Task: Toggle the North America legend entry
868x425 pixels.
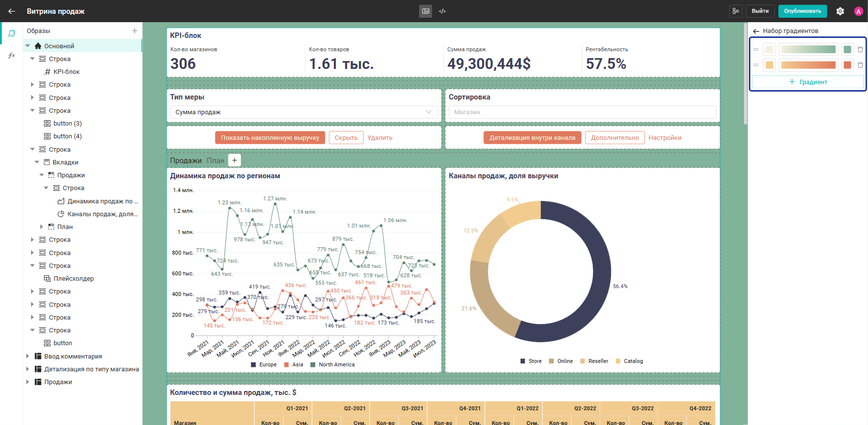Action: point(332,364)
